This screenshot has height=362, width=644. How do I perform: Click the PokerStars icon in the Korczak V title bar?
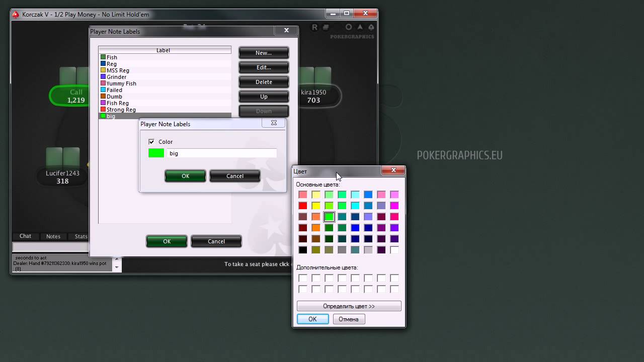17,15
